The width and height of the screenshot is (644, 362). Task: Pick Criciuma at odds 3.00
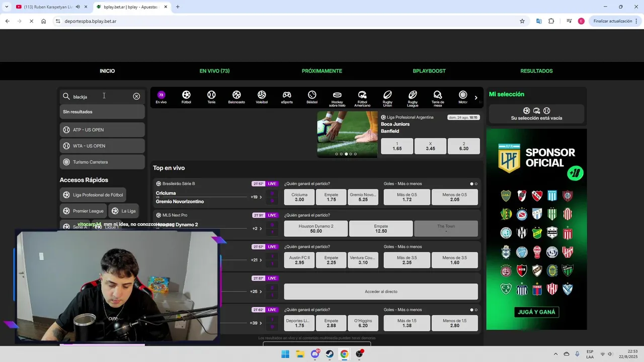(299, 197)
